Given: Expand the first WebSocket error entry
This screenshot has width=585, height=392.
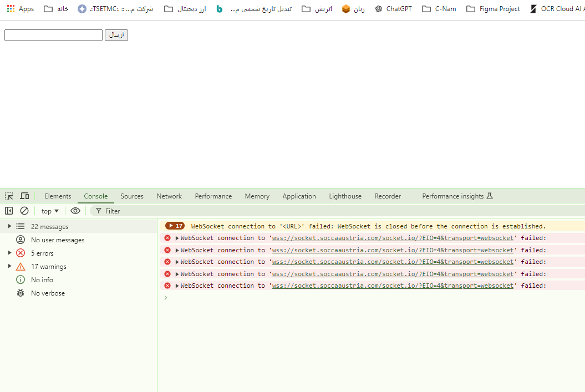Looking at the screenshot, I should 177,238.
